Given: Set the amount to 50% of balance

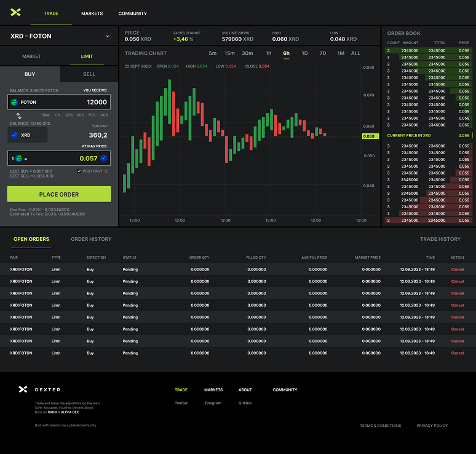Looking at the screenshot, I should (x=81, y=115).
